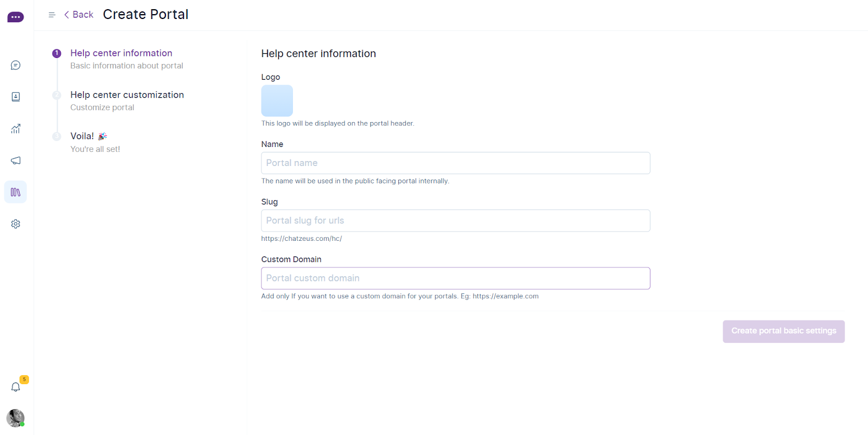Open the Conversations sidebar icon
Image resolution: width=868 pixels, height=435 pixels.
16,65
